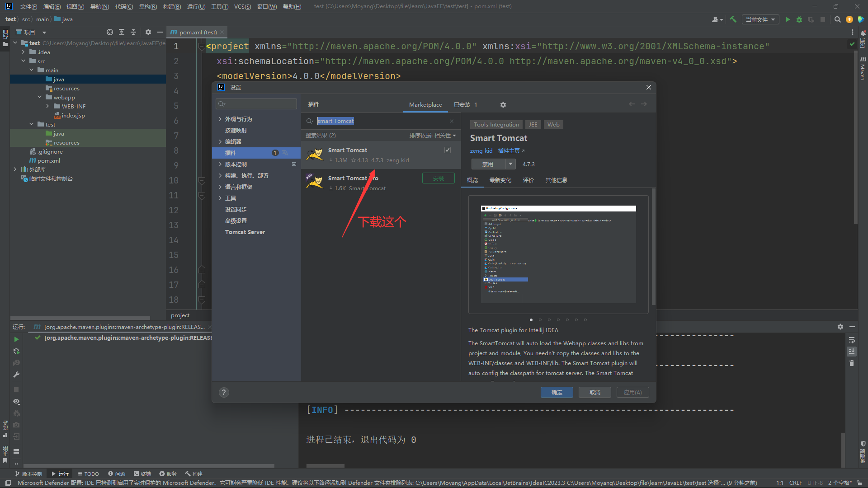The width and height of the screenshot is (868, 488).
Task: Click the settings search input field
Action: [256, 104]
